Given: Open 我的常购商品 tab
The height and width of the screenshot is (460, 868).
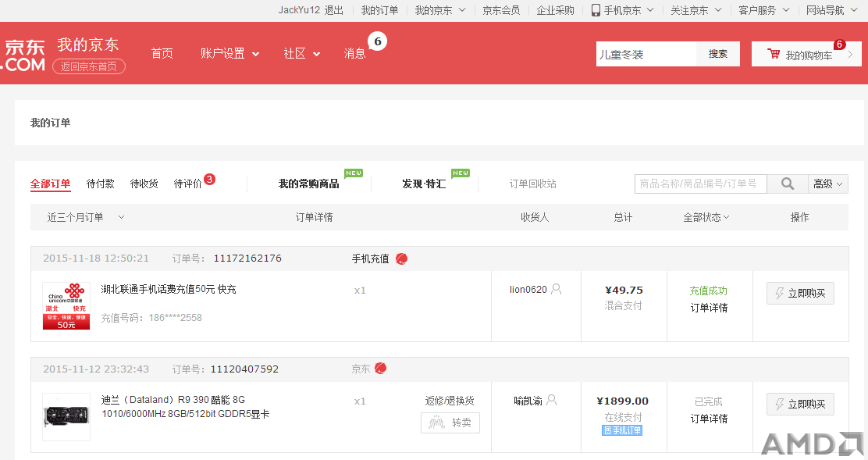Looking at the screenshot, I should [x=308, y=184].
